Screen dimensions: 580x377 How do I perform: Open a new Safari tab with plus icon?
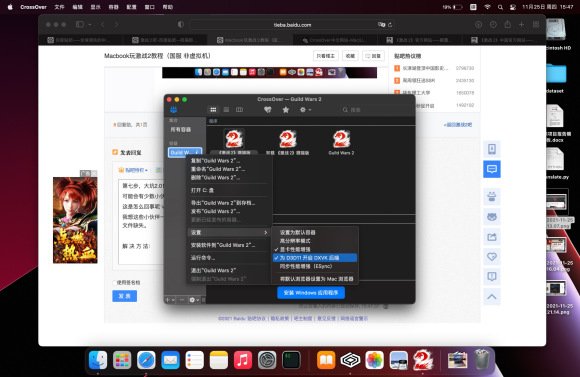point(522,25)
